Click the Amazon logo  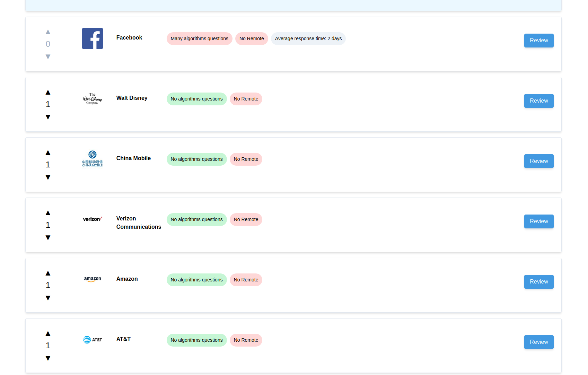(92, 279)
